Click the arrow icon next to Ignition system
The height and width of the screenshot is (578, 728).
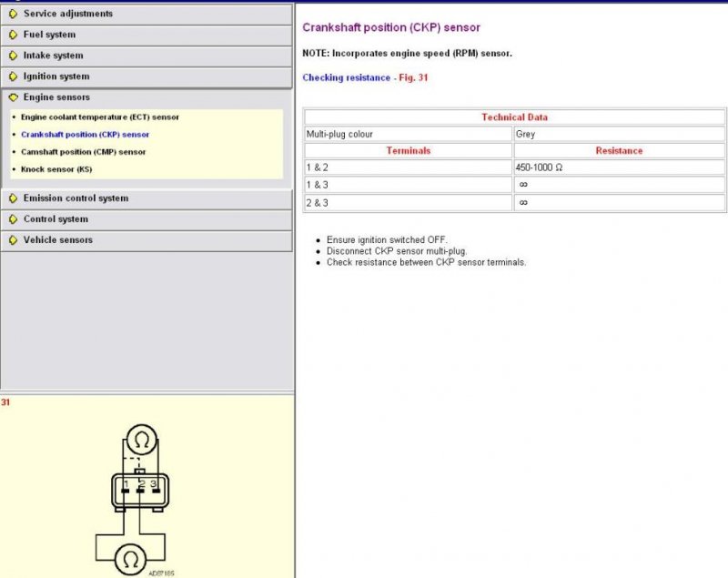pos(13,76)
